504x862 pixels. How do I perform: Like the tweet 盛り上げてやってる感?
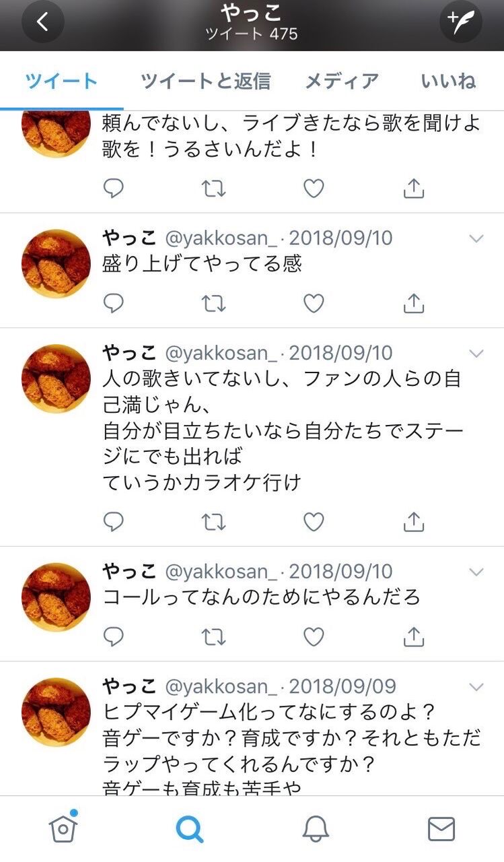point(314,304)
